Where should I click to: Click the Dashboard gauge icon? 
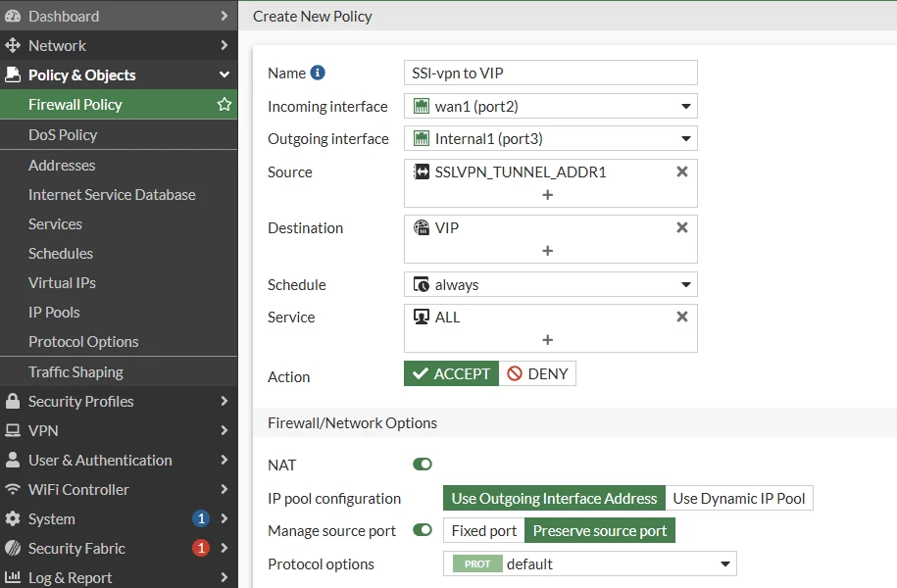(x=13, y=16)
